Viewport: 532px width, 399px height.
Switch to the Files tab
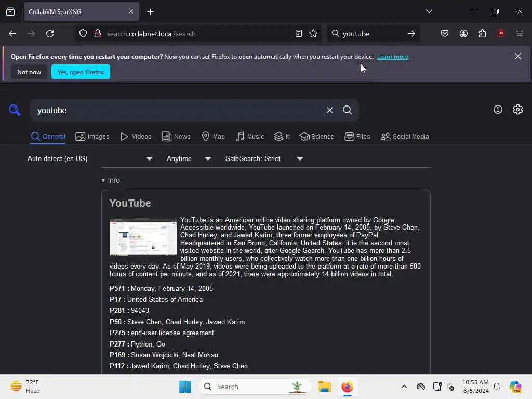[357, 137]
